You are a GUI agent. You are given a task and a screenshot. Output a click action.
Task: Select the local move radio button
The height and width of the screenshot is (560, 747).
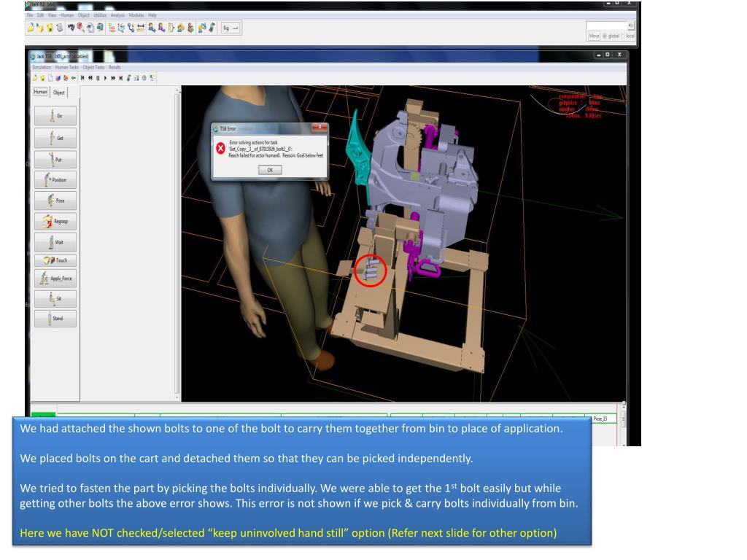pyautogui.click(x=622, y=36)
